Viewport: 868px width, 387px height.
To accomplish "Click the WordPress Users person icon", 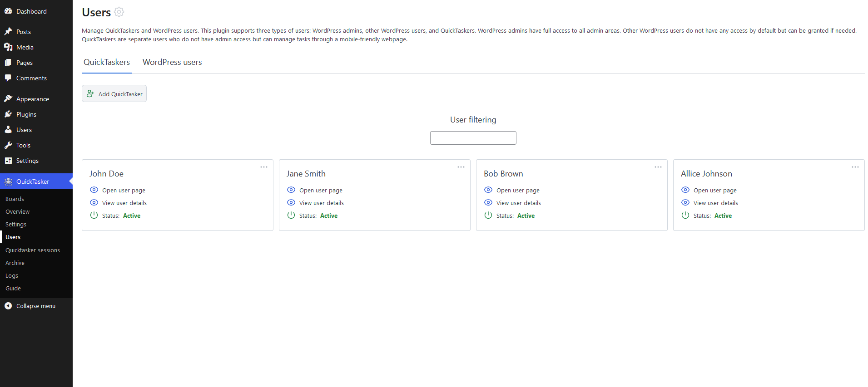I will click(8, 129).
